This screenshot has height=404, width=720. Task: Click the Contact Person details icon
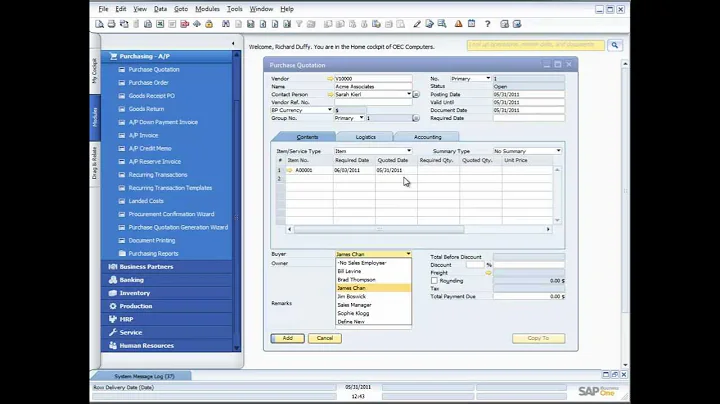[416, 95]
